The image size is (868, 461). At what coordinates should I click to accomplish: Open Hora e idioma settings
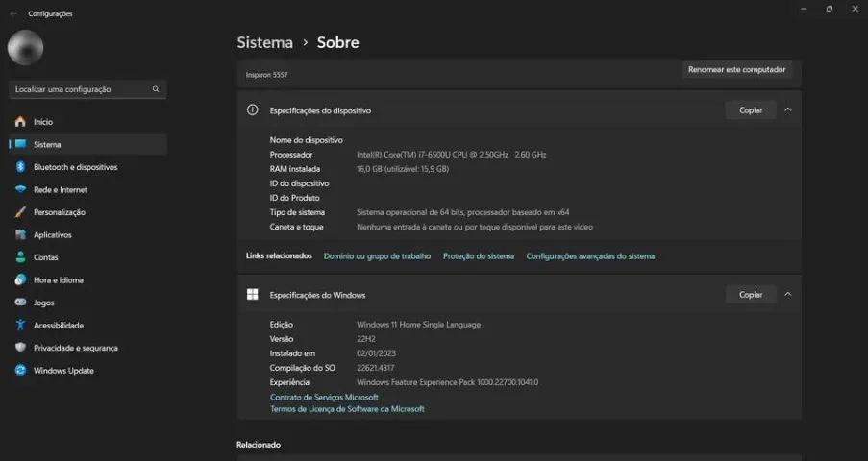[88, 280]
